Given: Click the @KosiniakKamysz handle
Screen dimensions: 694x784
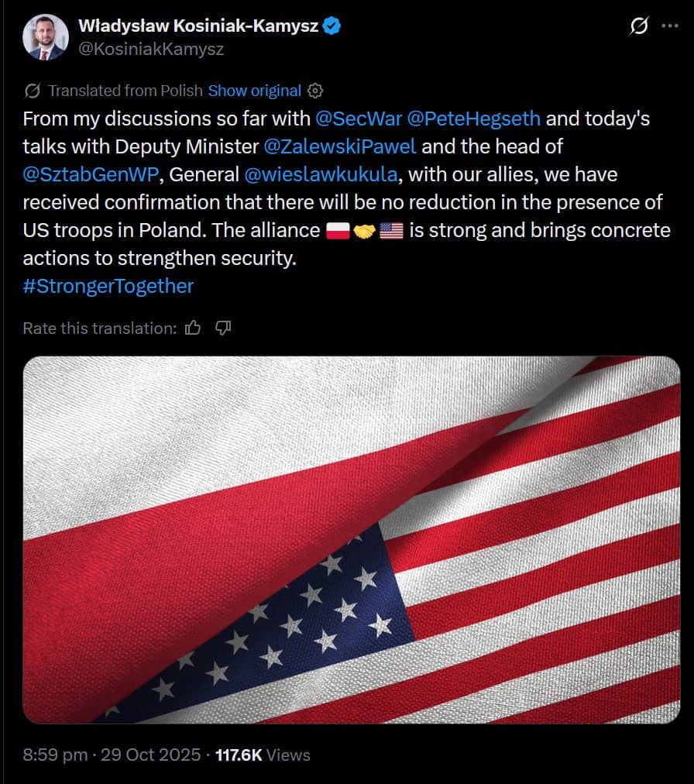Looking at the screenshot, I should pos(152,49).
